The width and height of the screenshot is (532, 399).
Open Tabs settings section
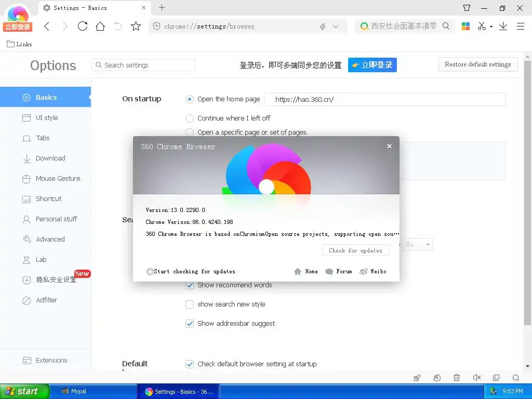[46, 138]
